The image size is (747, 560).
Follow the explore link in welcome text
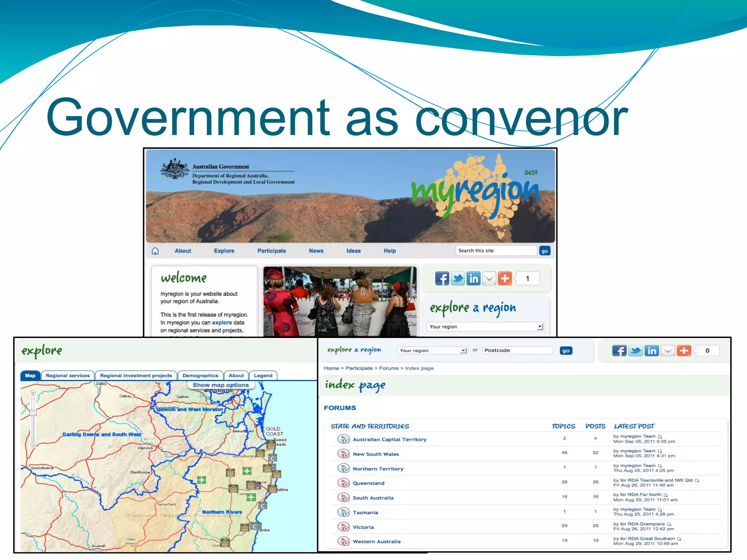click(x=222, y=323)
